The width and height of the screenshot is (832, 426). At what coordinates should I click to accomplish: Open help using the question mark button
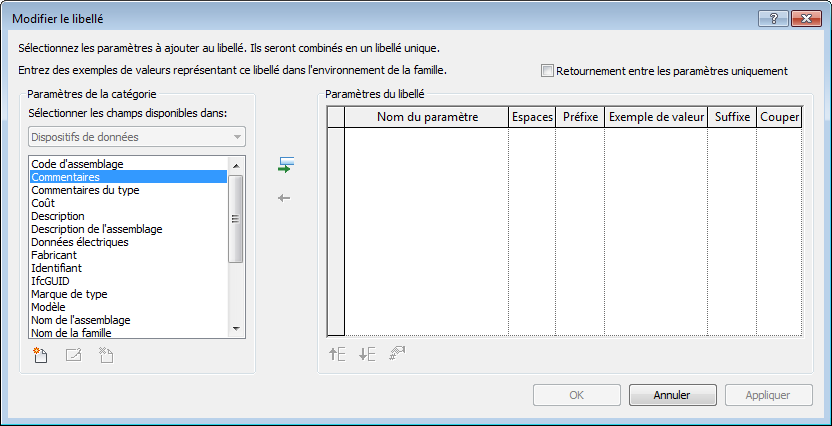(773, 19)
